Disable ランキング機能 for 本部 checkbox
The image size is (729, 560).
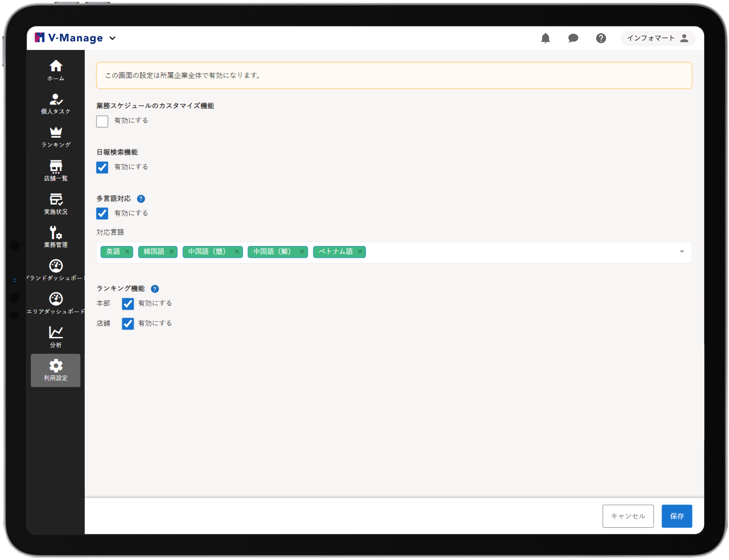coord(128,304)
